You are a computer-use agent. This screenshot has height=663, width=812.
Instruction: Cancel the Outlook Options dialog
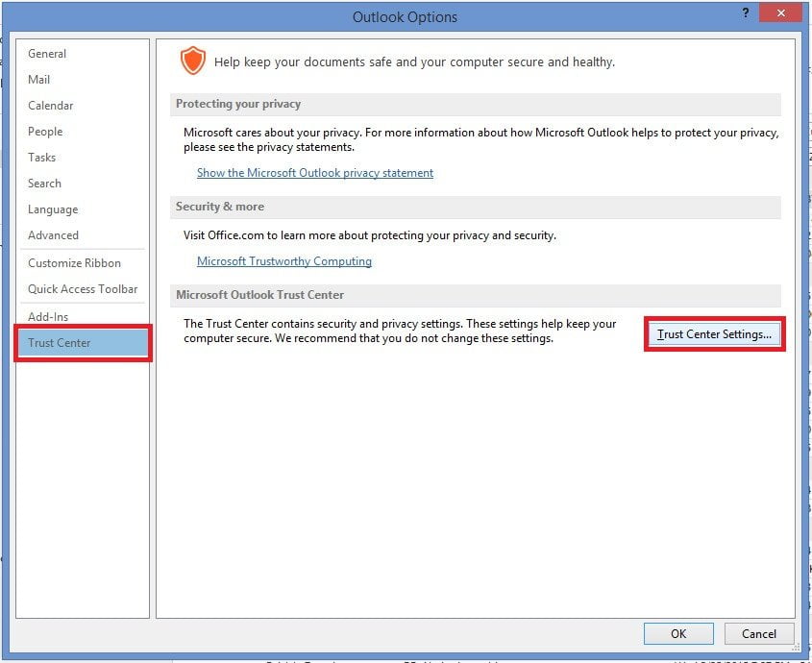[758, 633]
